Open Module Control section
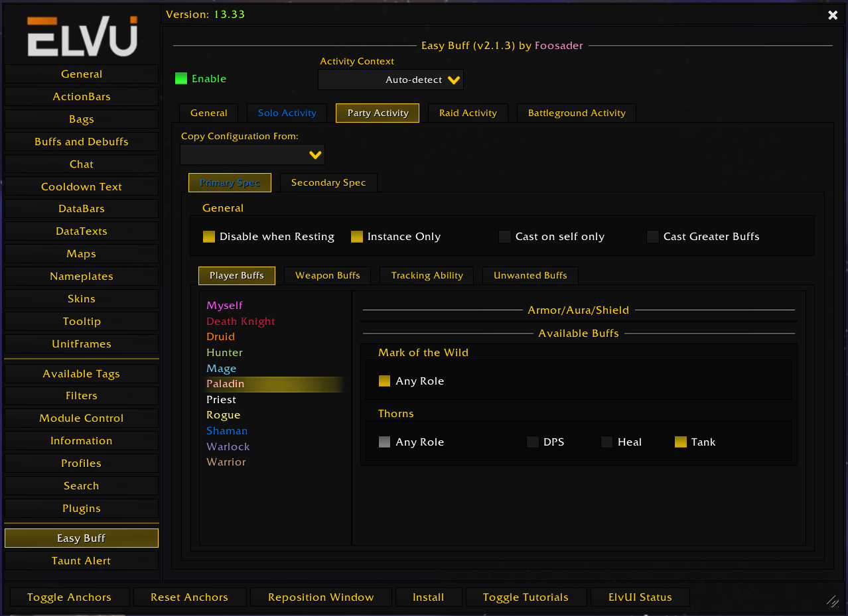848x616 pixels. pyautogui.click(x=82, y=418)
